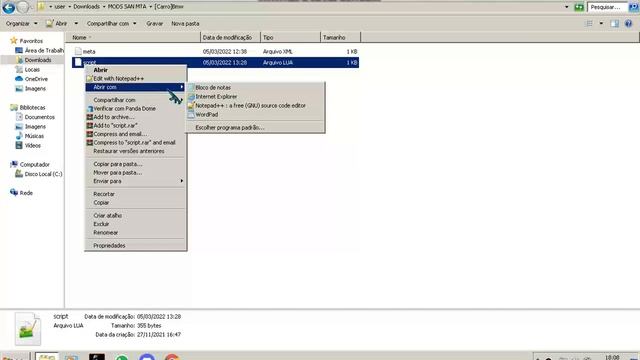This screenshot has width=640, height=360.
Task: Click Músicas library icon
Action: [19, 136]
